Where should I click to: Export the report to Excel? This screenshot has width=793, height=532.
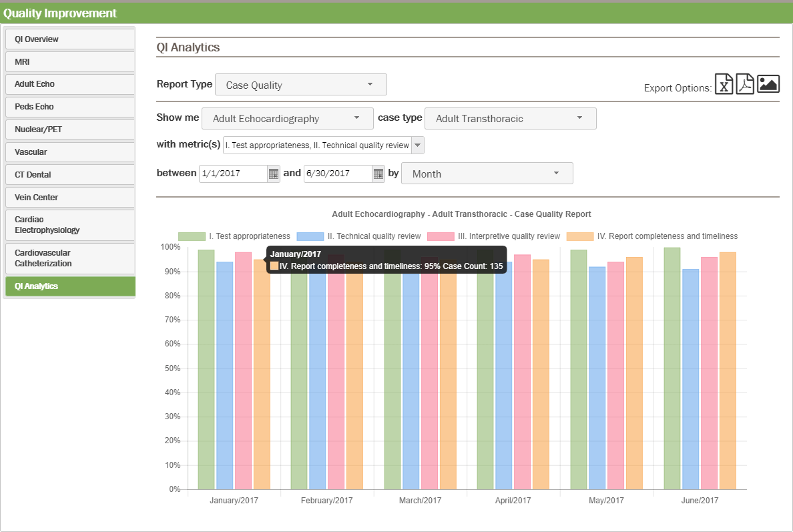click(x=724, y=84)
